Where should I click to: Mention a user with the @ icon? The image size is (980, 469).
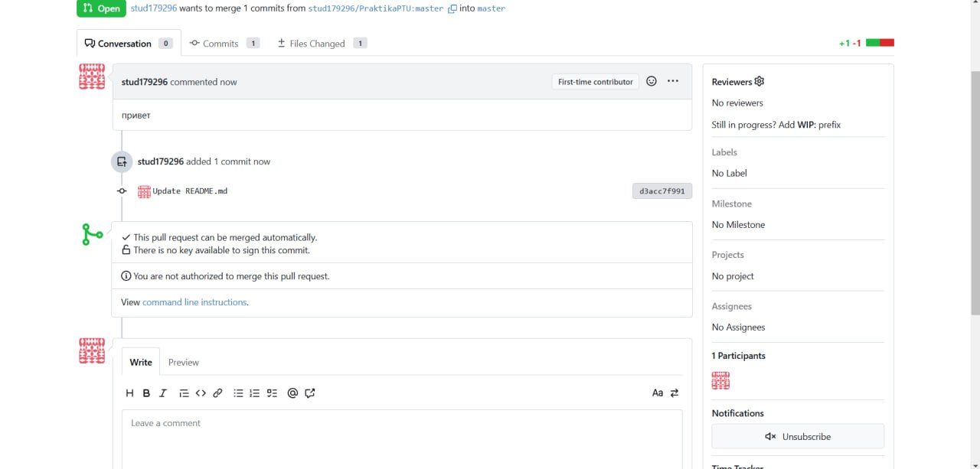click(292, 393)
